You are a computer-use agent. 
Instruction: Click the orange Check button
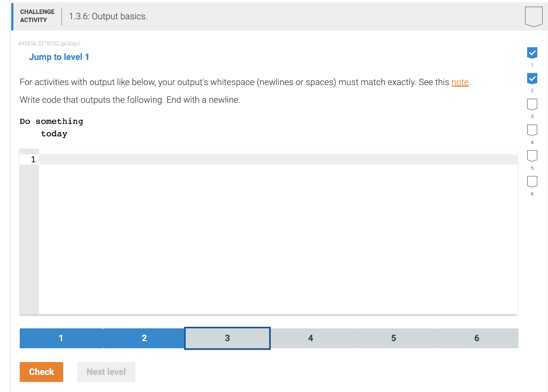[41, 372]
